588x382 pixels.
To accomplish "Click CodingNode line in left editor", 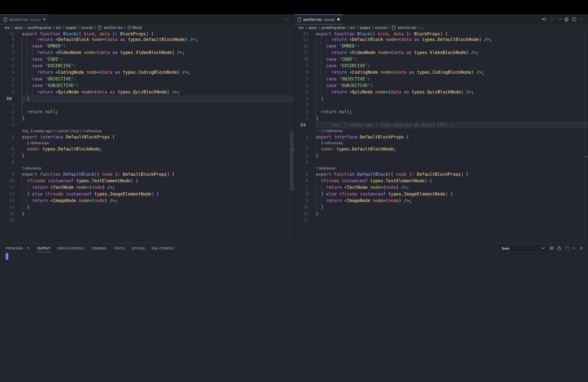I will point(113,72).
